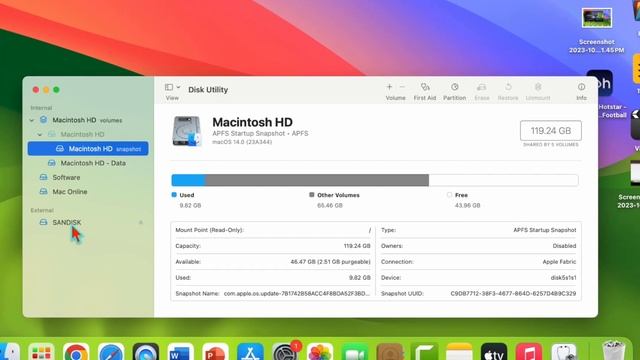Click the 'Apple Fabric' connection value
640x360 pixels.
click(559, 262)
